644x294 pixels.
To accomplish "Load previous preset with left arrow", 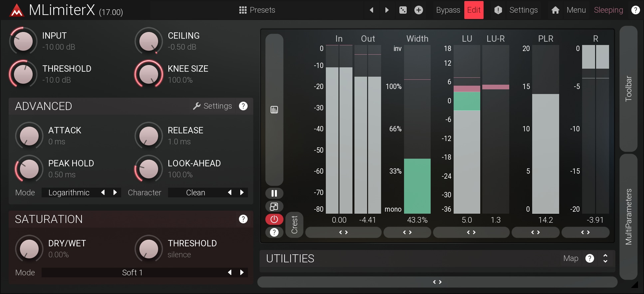I will click(371, 10).
